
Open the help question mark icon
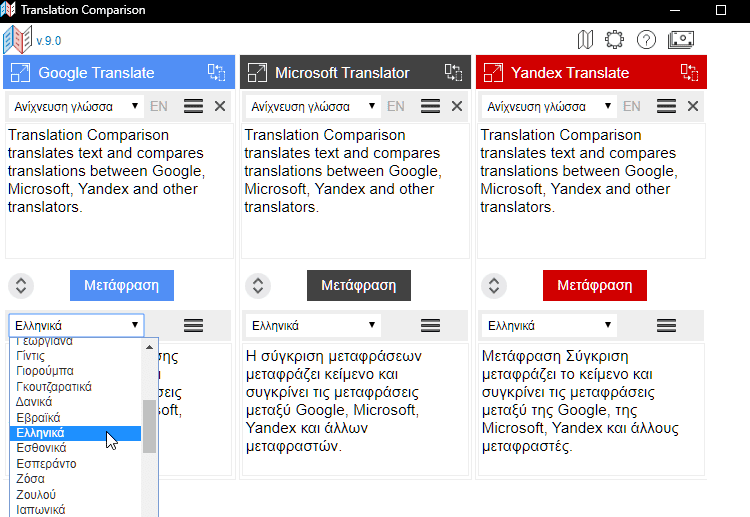point(646,40)
